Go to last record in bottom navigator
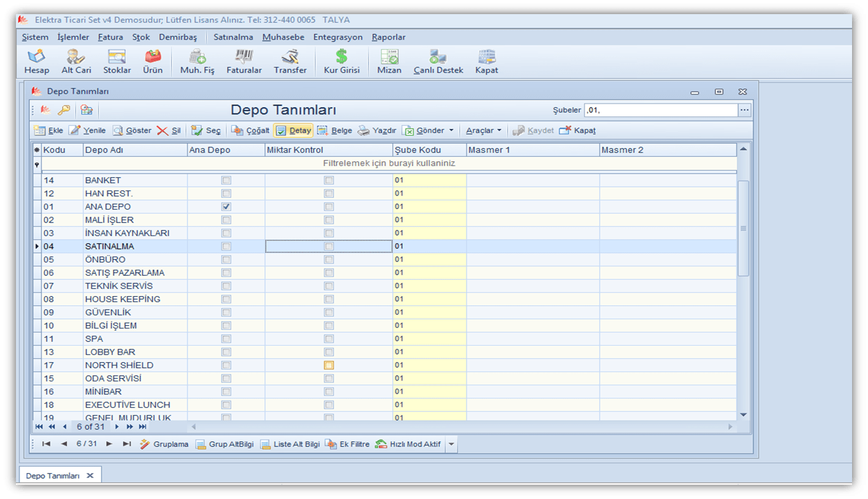Screen dimensions: 868x499 click(x=127, y=444)
